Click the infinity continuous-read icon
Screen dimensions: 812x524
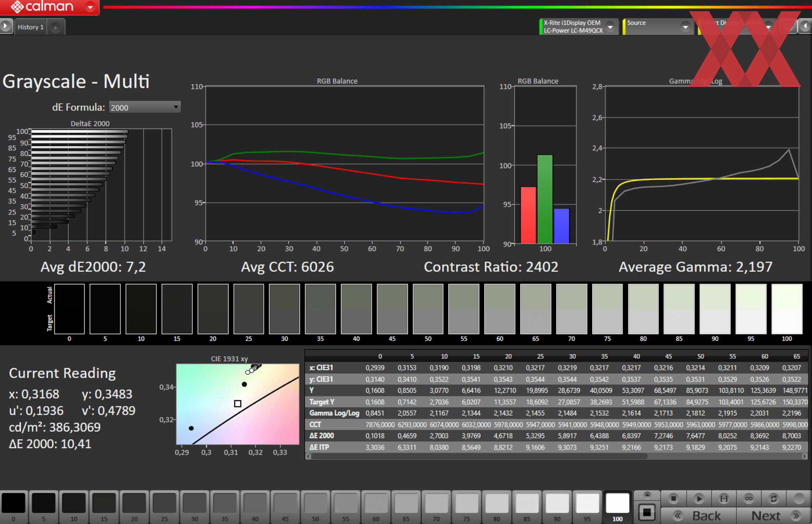click(x=749, y=499)
